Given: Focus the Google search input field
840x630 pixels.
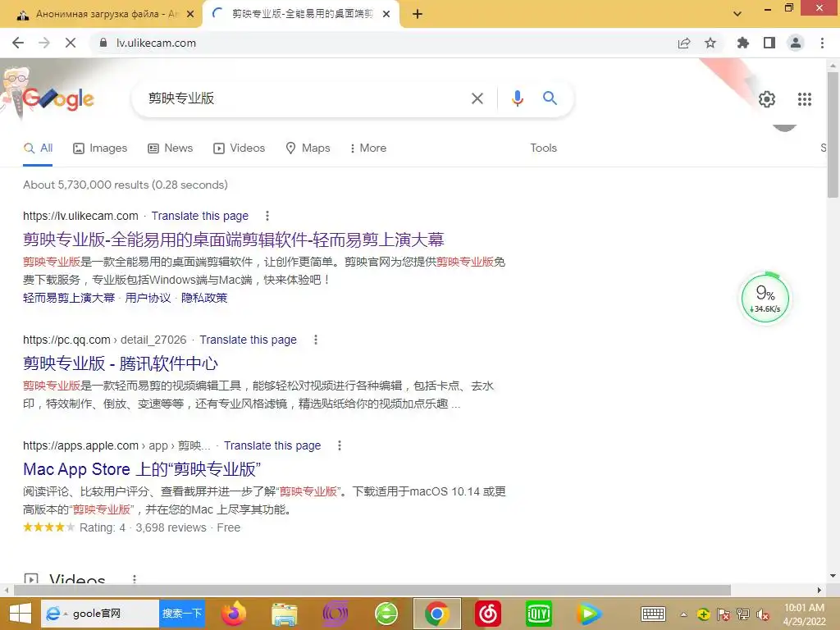Looking at the screenshot, I should point(305,98).
